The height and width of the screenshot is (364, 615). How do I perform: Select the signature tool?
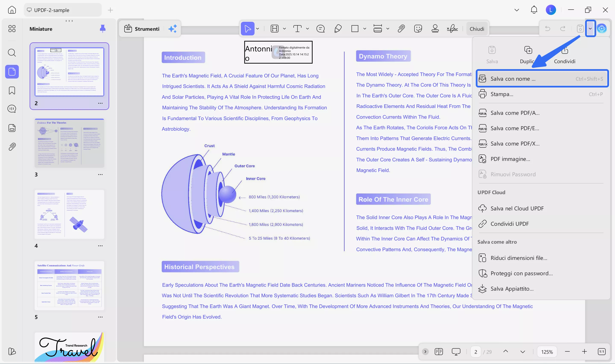pos(452,29)
